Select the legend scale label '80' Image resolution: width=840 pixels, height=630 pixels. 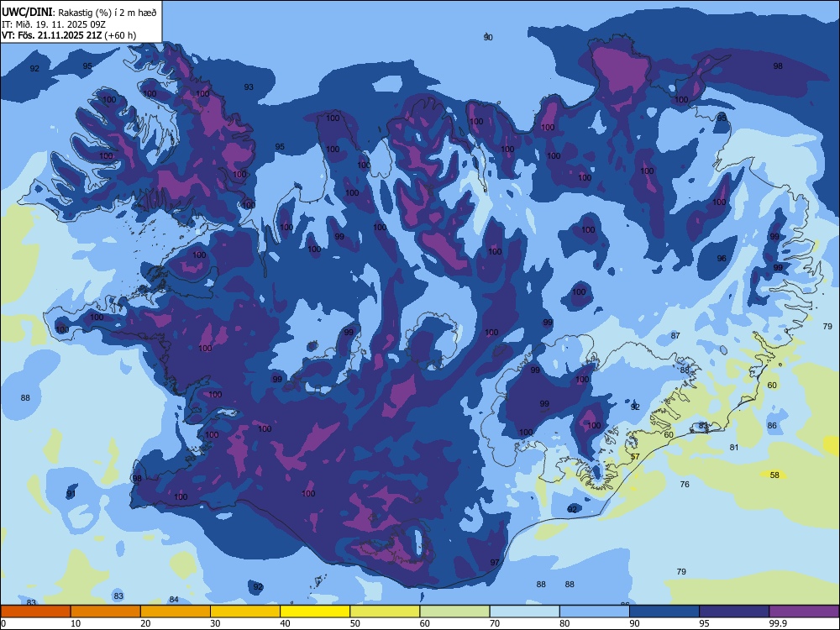[564, 623]
